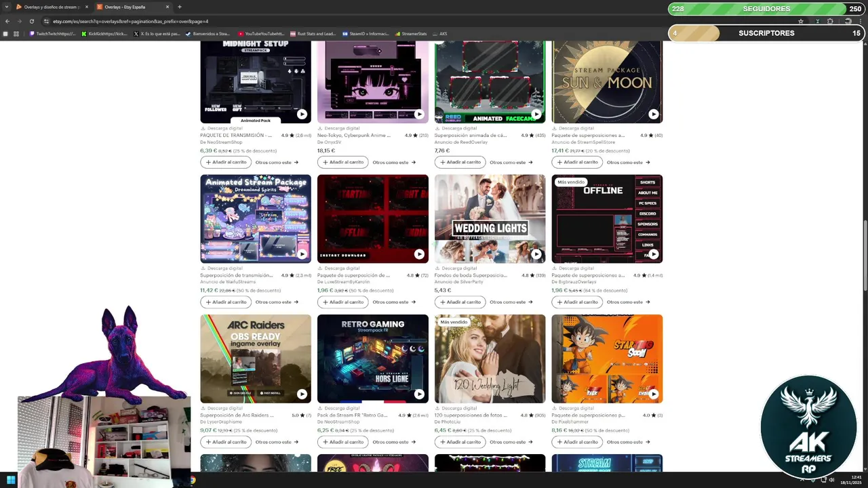Add StreamSpellStore Sun & Moon package to cart
The height and width of the screenshot is (488, 868).
[577, 162]
